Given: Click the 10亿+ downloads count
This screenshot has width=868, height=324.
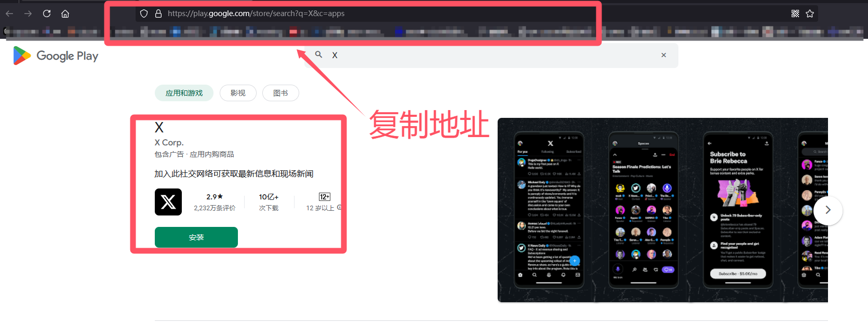Looking at the screenshot, I should point(269,197).
